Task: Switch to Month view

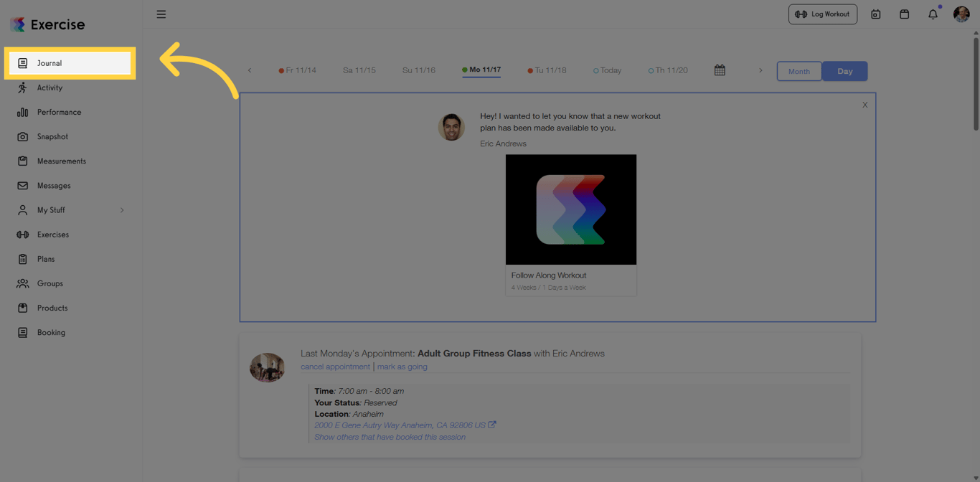Action: [799, 71]
